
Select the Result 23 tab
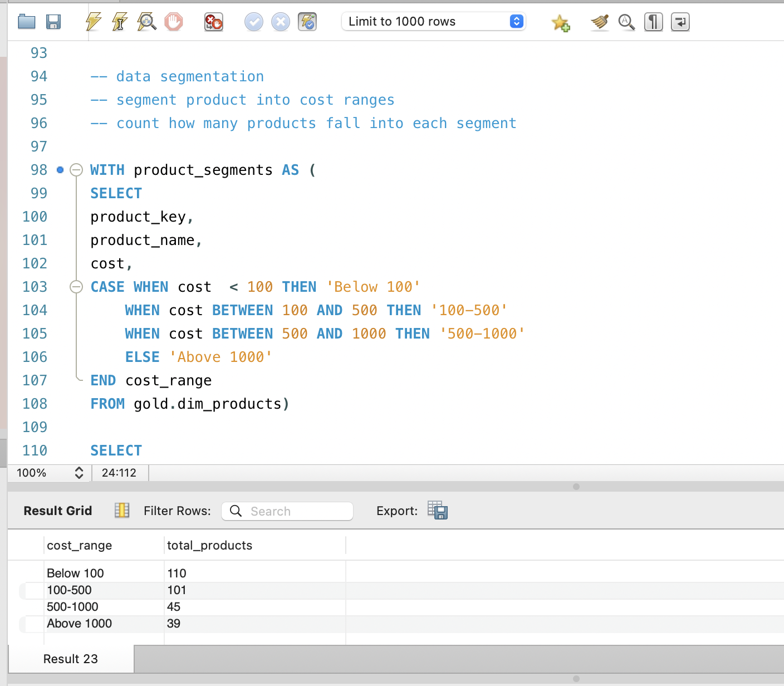pyautogui.click(x=71, y=659)
